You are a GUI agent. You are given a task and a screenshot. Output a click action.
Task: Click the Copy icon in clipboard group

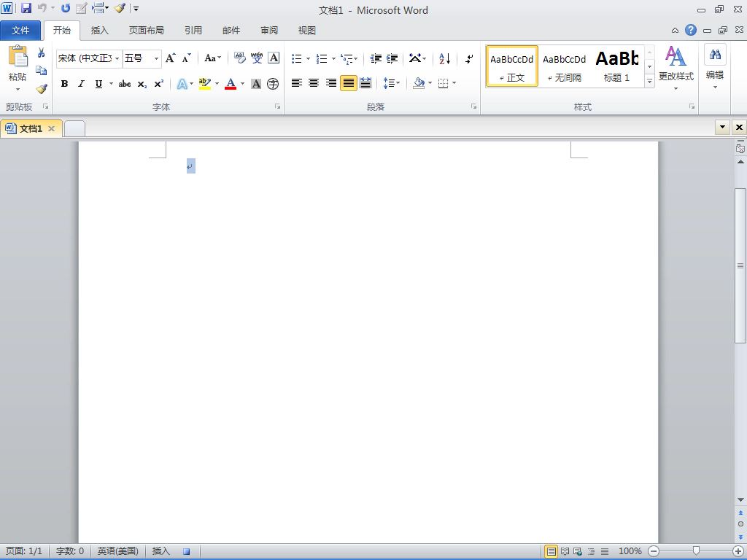point(42,71)
